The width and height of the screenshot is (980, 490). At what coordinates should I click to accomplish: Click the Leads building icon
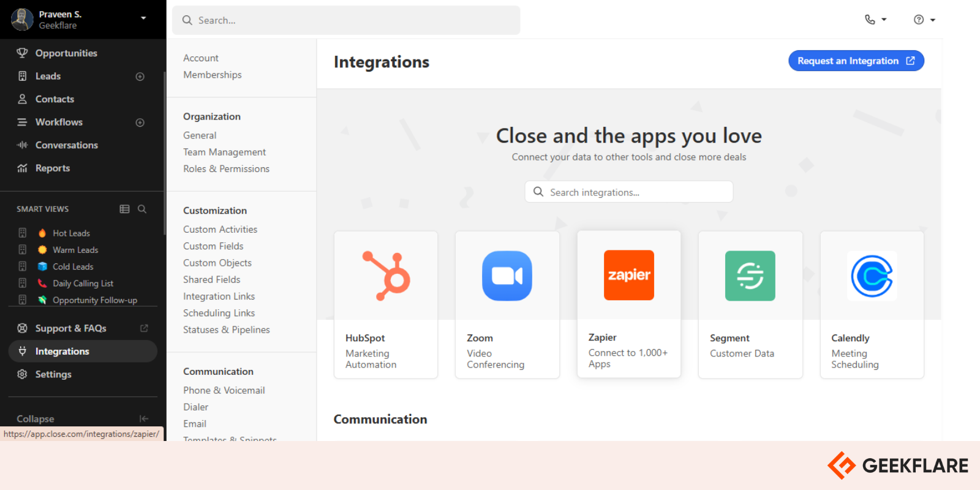(x=22, y=76)
